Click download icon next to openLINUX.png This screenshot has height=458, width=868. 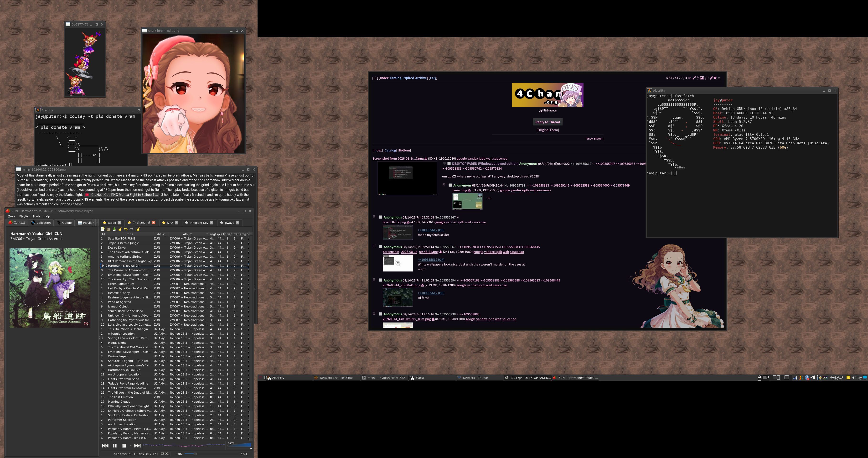[408, 222]
